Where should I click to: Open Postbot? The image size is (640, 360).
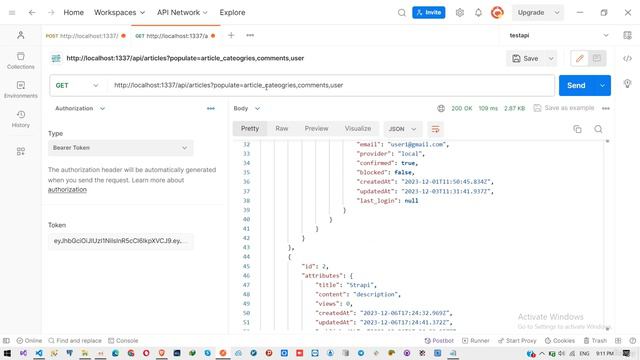(439, 340)
